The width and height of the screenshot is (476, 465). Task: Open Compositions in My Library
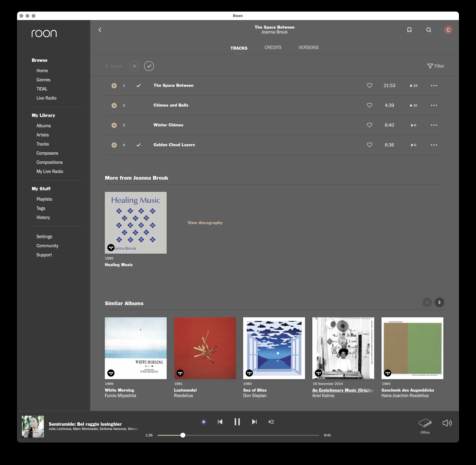click(50, 162)
